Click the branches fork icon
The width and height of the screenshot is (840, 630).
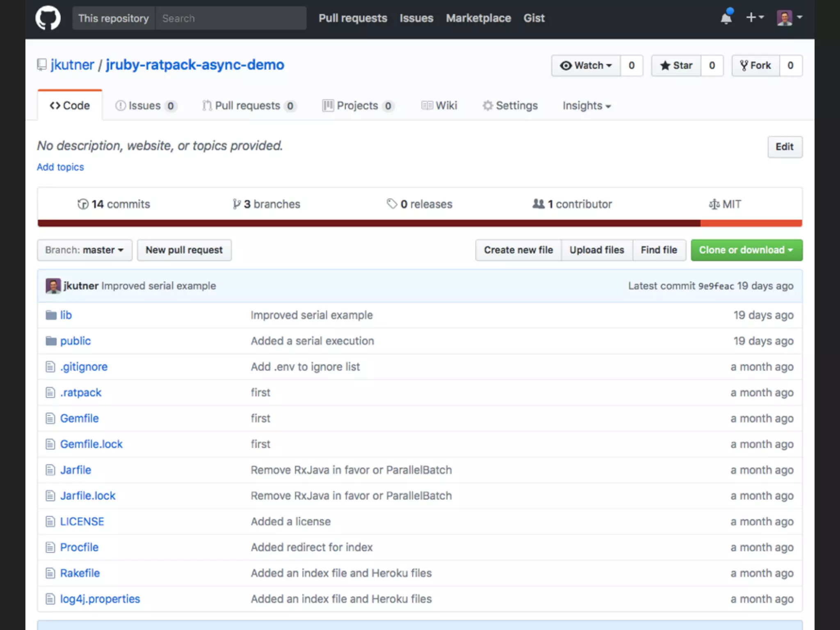click(237, 204)
